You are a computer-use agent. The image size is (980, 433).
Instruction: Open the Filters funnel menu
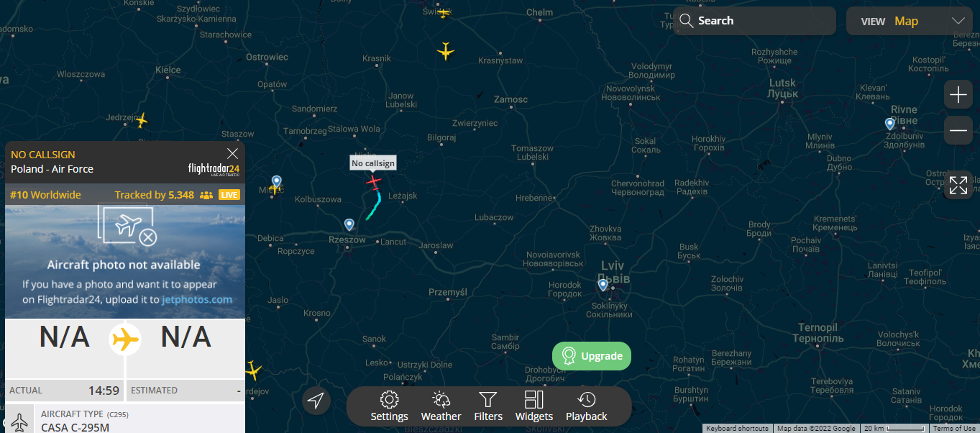point(488,406)
